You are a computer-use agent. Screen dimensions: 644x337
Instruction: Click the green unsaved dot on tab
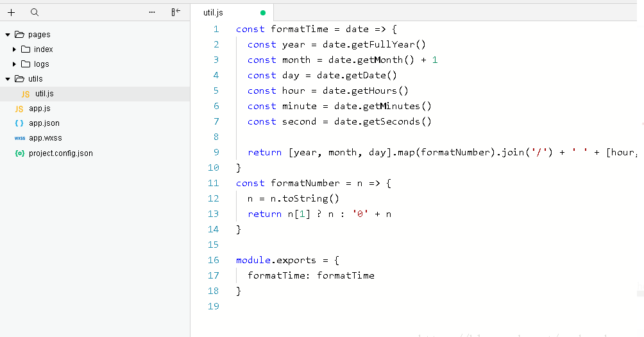tap(263, 13)
